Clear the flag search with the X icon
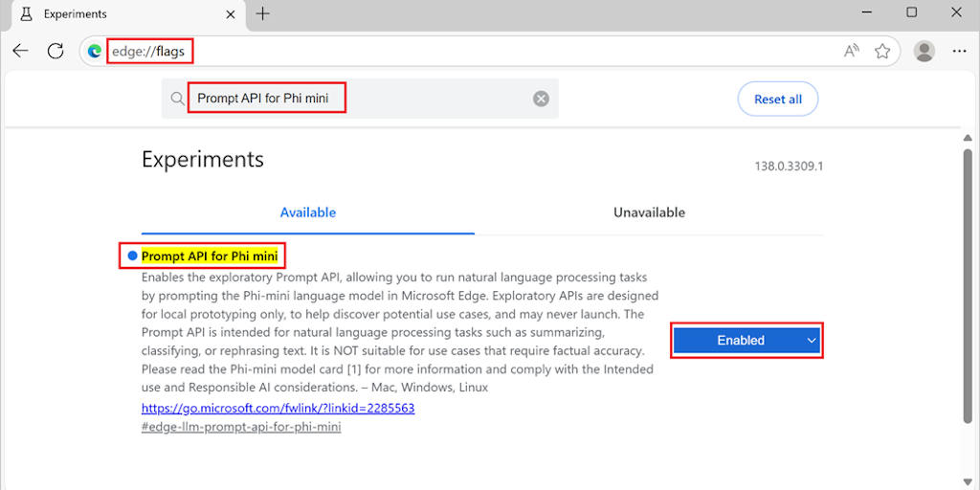The width and height of the screenshot is (980, 490). click(541, 99)
